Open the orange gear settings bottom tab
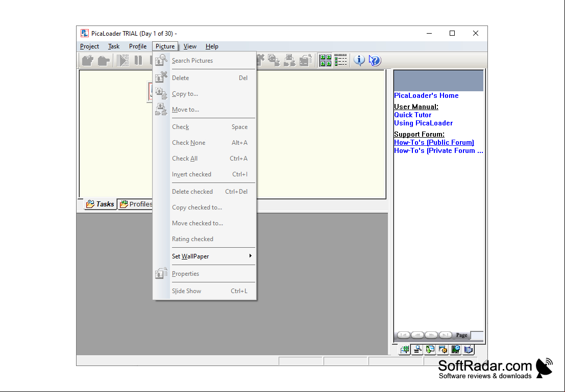Screen dimensions: 565x392 443,350
